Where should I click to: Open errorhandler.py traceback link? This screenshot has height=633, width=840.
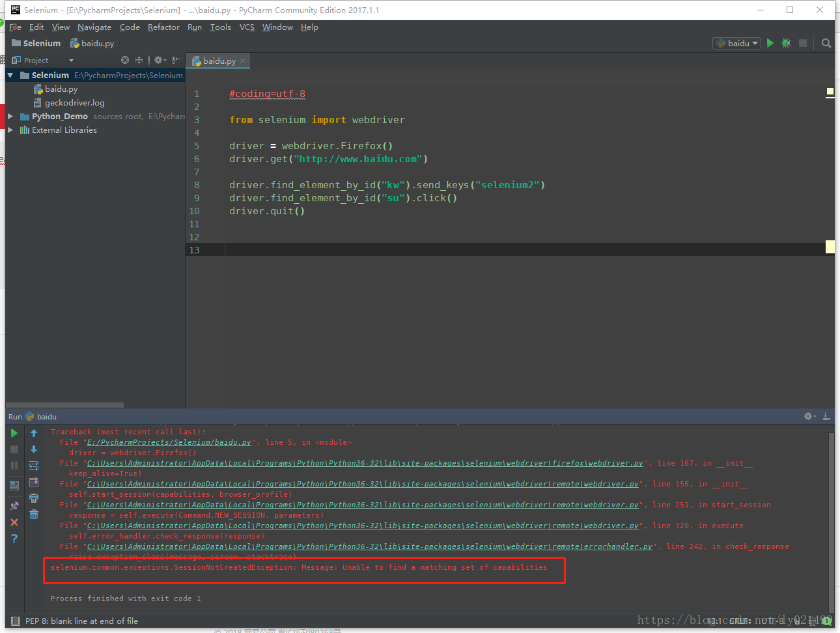point(370,546)
